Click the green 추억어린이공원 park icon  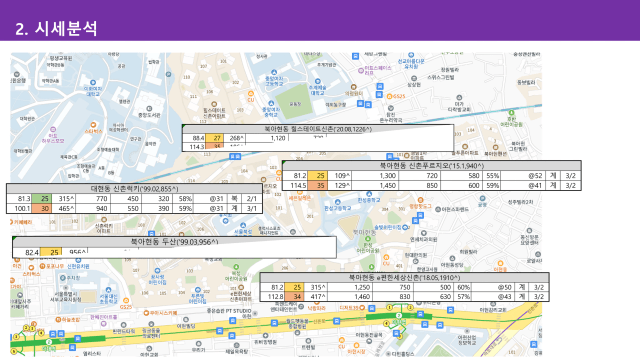[x=511, y=113]
